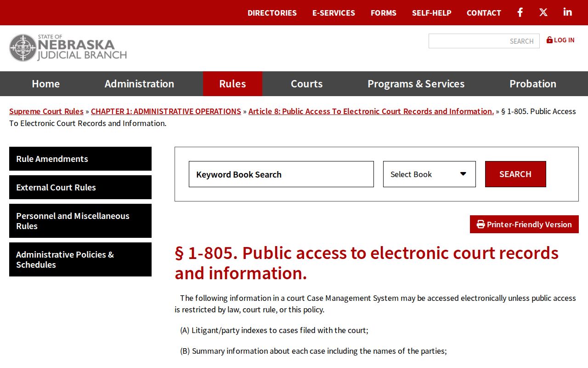Image resolution: width=588 pixels, height=368 pixels.
Task: Open External Court Rules sidebar item
Action: (x=80, y=187)
